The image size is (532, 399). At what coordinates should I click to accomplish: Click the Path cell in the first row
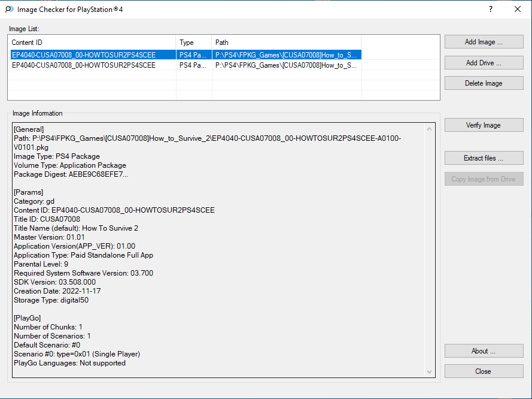[287, 55]
